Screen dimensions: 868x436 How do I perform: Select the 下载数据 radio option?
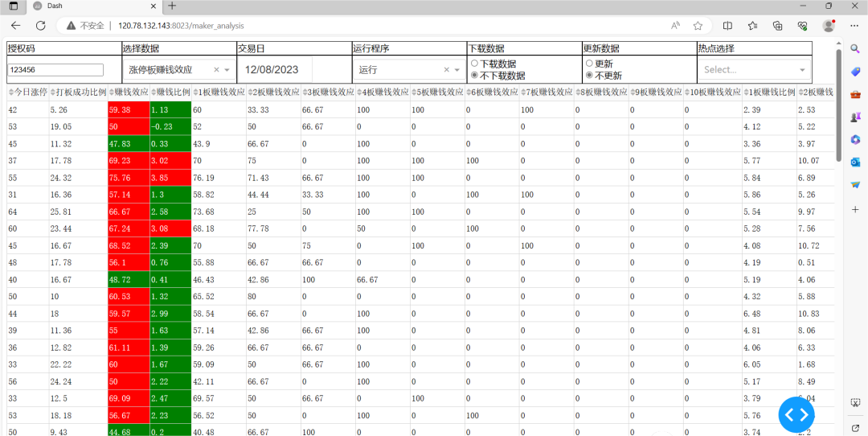(474, 64)
